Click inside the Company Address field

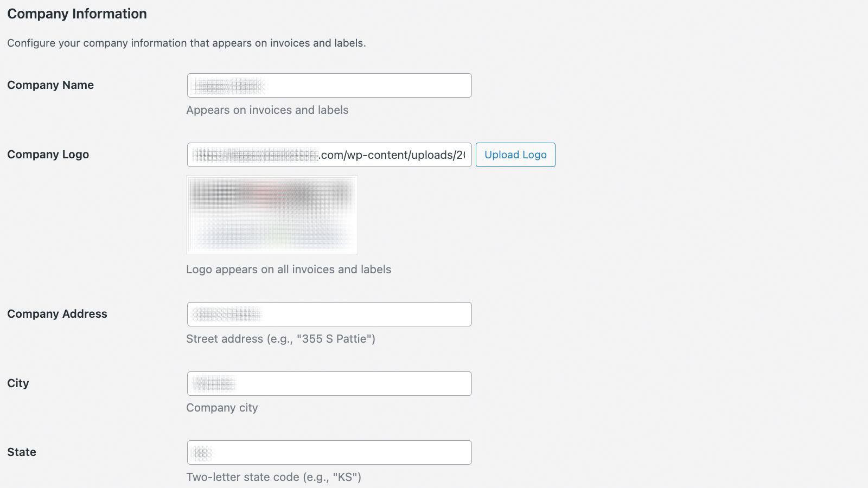pos(329,314)
